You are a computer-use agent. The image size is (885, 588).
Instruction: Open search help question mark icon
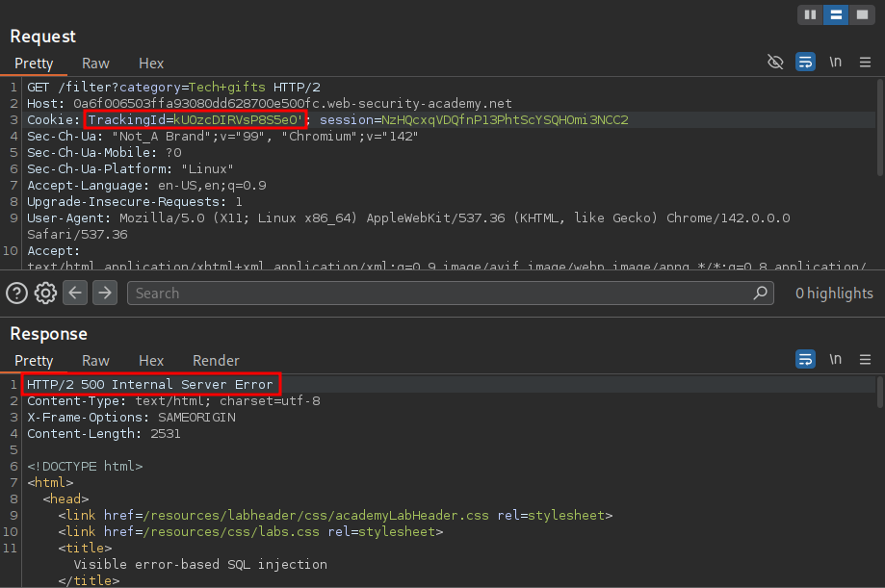click(16, 293)
